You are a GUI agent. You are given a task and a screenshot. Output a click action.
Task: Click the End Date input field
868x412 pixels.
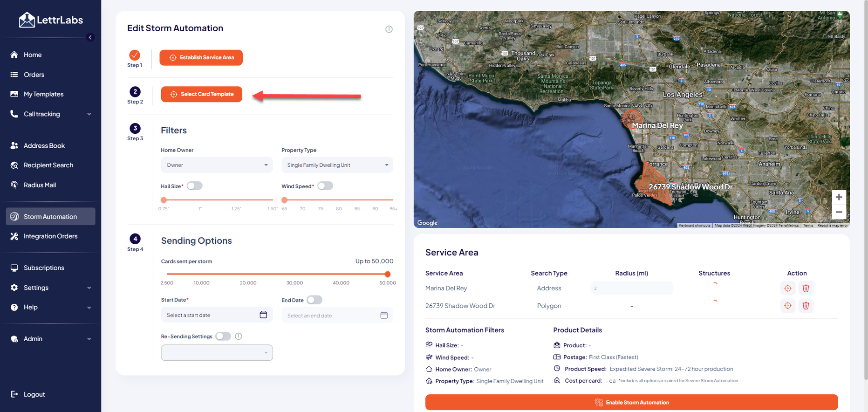[x=337, y=316]
